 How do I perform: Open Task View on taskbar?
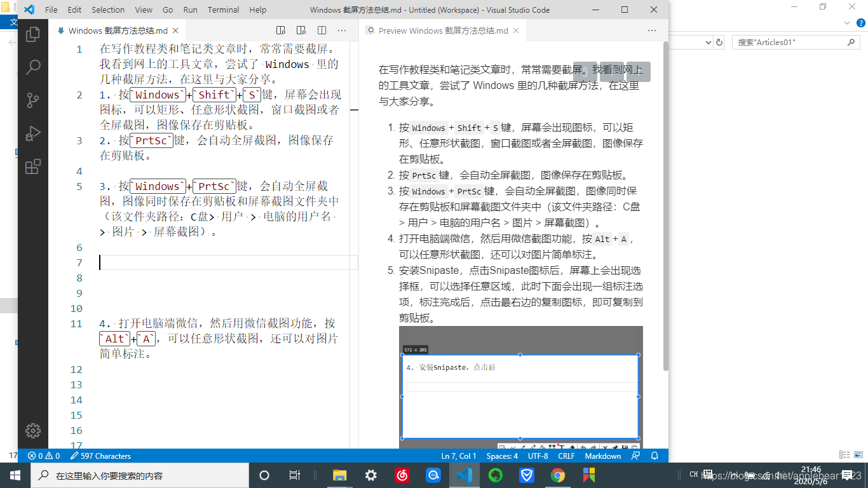coord(295,475)
